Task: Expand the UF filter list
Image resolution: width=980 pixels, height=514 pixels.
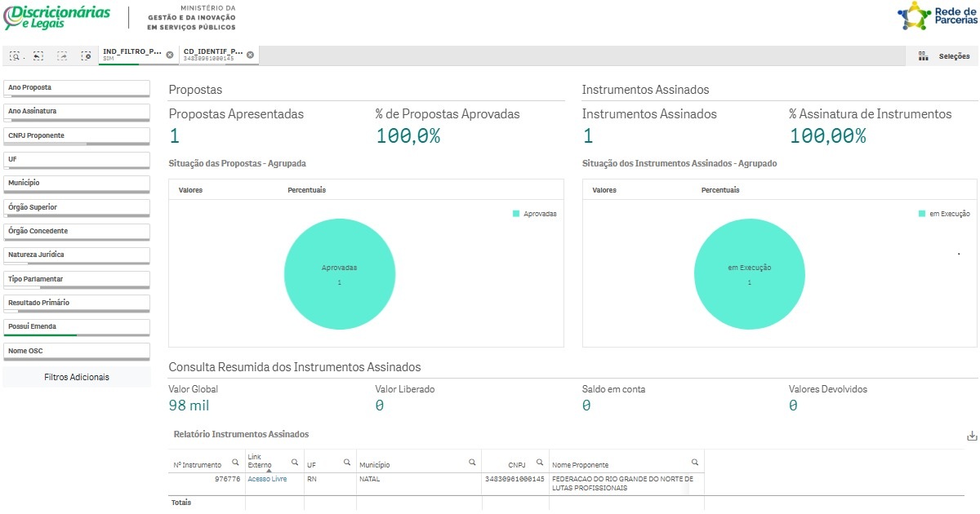Action: coord(76,159)
